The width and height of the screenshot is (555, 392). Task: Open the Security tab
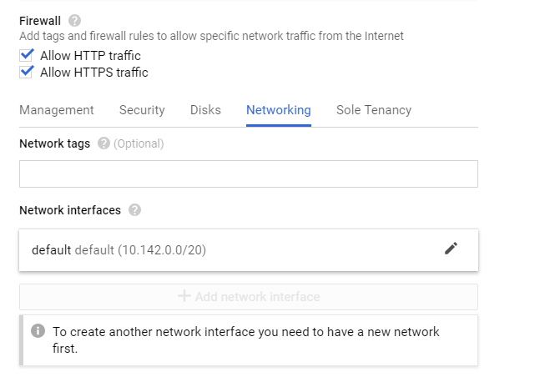[142, 110]
